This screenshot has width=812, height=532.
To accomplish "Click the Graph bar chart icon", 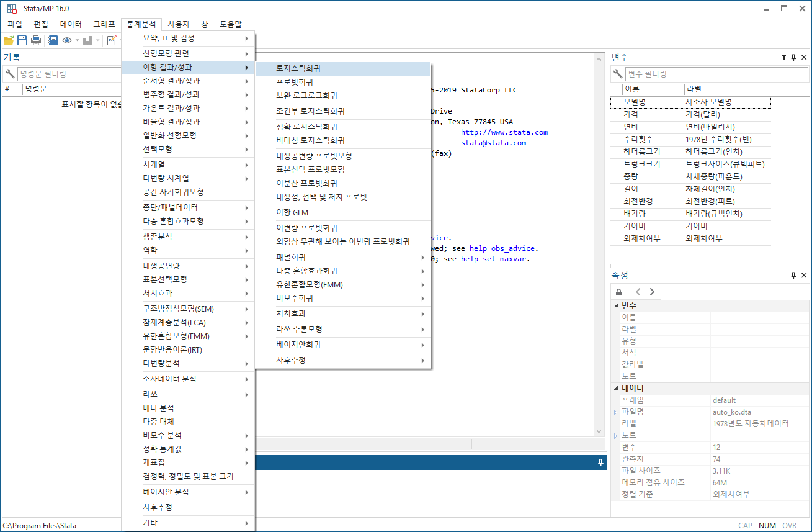I will click(x=87, y=40).
